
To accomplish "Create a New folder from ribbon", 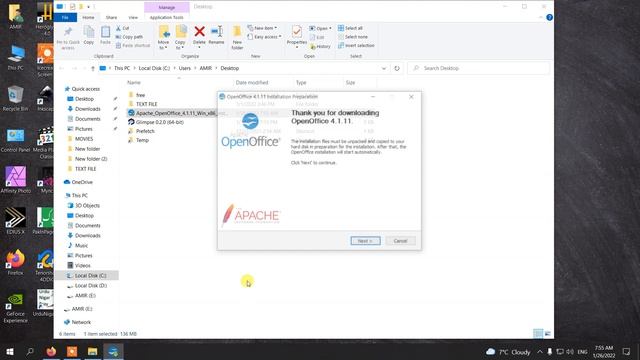I will point(237,38).
